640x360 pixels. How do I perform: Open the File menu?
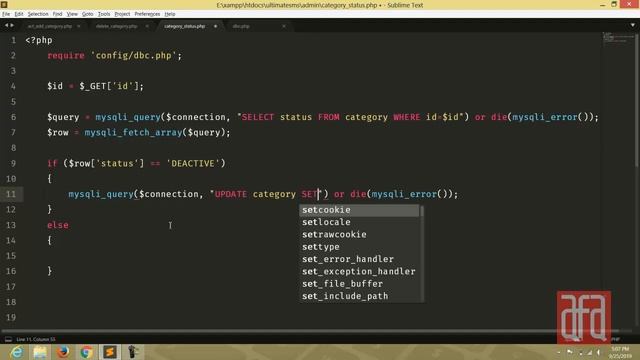click(6, 14)
